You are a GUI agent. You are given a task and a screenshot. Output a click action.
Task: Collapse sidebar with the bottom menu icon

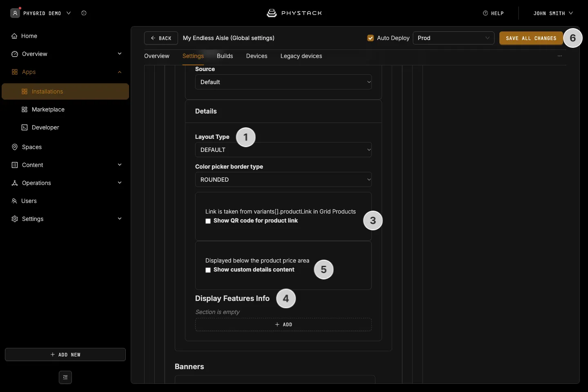pyautogui.click(x=65, y=377)
